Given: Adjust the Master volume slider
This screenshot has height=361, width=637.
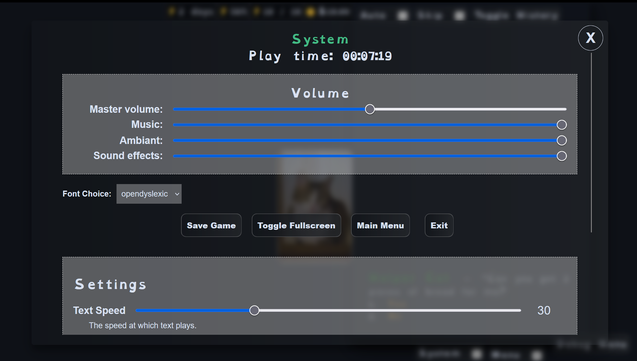Looking at the screenshot, I should [370, 109].
